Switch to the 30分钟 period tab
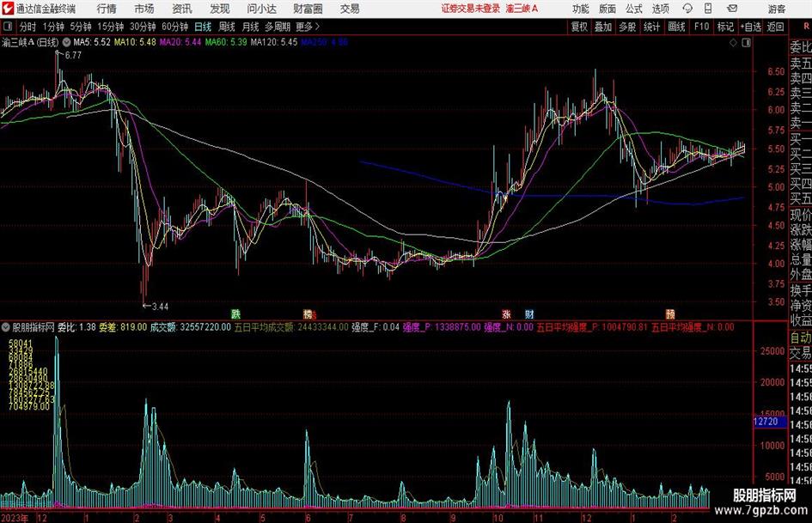Viewport: 812px width, 523px height. pos(143,27)
